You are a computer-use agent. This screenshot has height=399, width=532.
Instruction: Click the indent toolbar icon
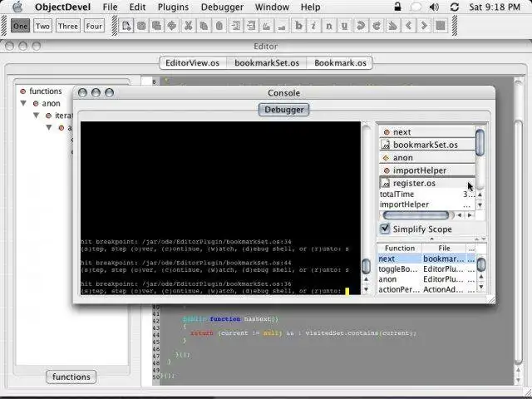coord(235,26)
